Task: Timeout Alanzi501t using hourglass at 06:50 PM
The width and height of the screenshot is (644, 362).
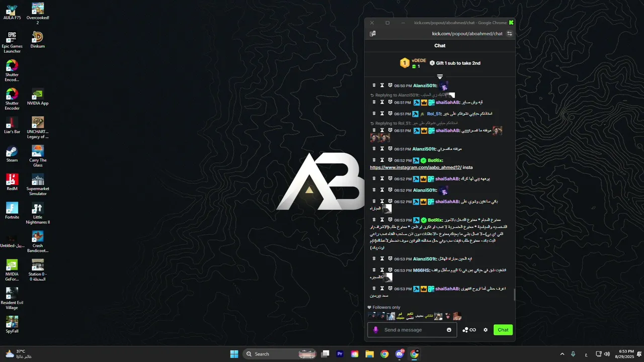Action: click(x=382, y=85)
